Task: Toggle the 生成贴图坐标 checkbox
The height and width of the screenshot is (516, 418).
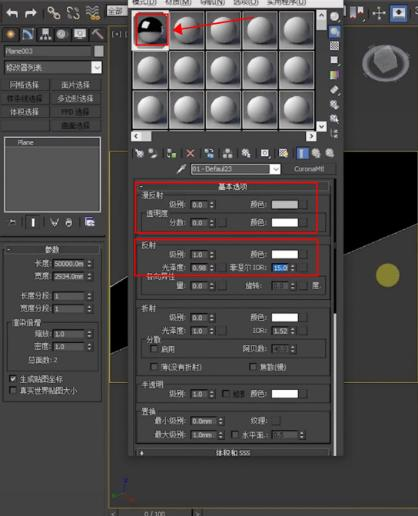Action: (13, 379)
